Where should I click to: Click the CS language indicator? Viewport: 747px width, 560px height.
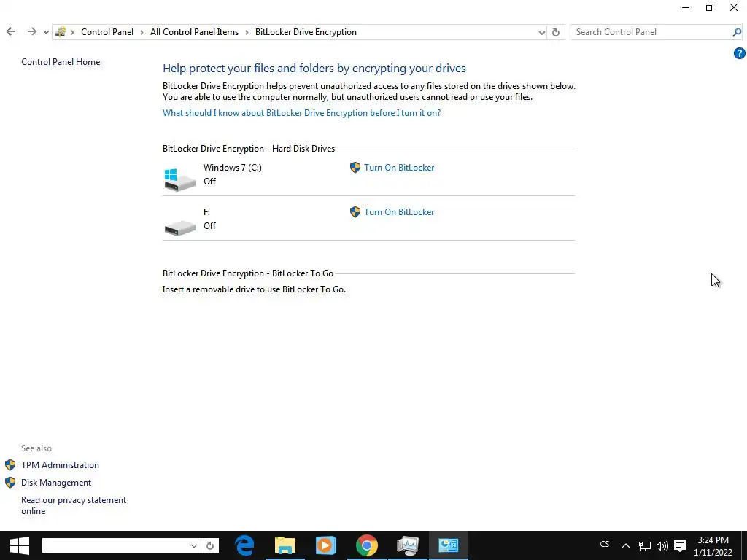tap(605, 544)
